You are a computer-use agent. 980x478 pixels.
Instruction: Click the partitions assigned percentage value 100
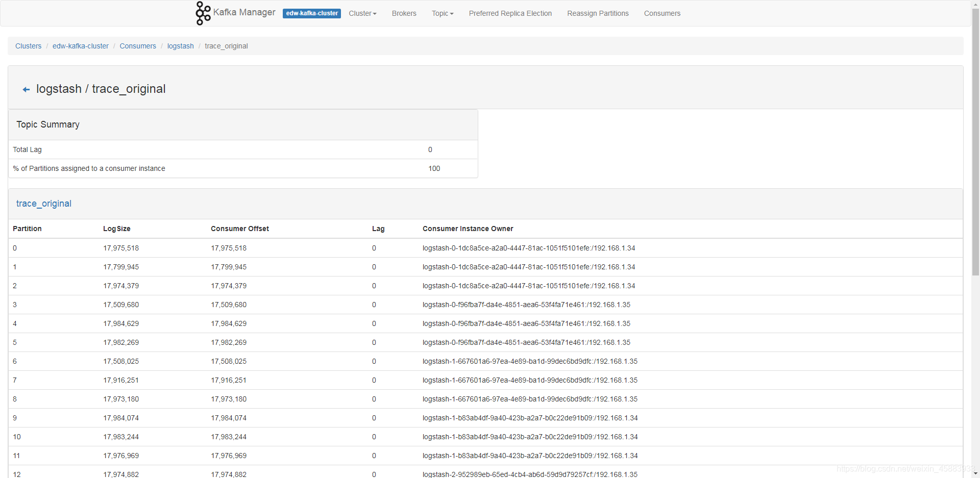pos(434,168)
